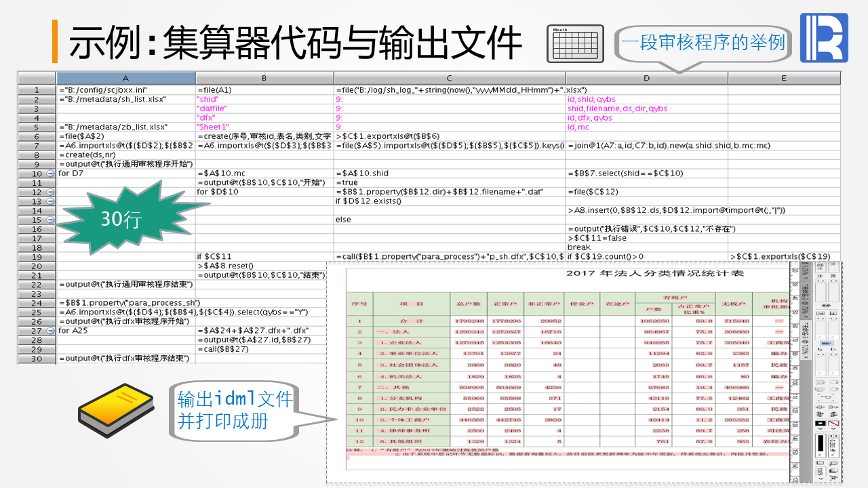Click the 'id,dfx,qybs' cell
Screen dimensions: 868x488
[x=647, y=118]
